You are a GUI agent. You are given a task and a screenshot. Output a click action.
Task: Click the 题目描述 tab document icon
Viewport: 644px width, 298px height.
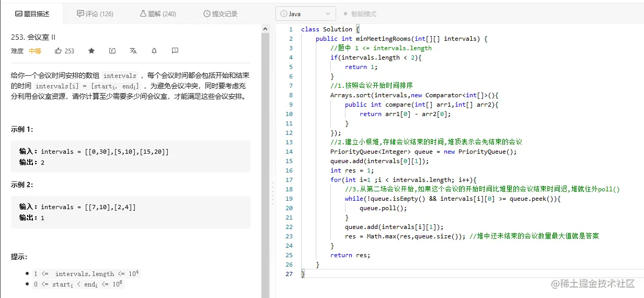point(18,14)
